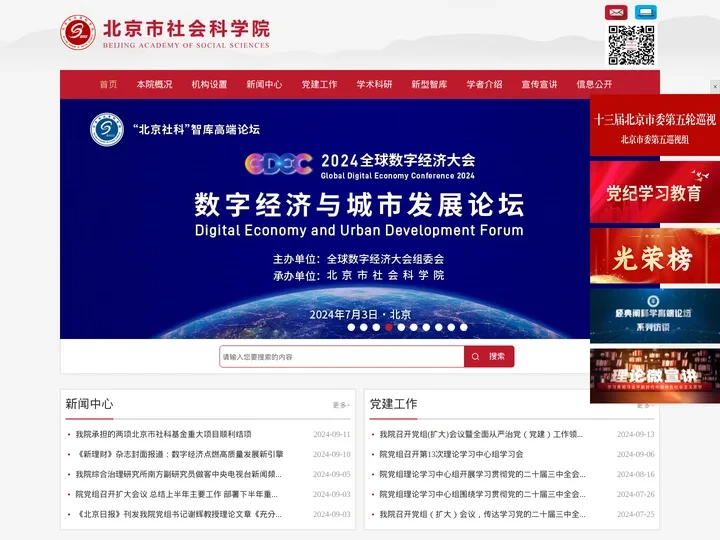
Task: Open the 新型智库 menu item
Action: pyautogui.click(x=429, y=84)
